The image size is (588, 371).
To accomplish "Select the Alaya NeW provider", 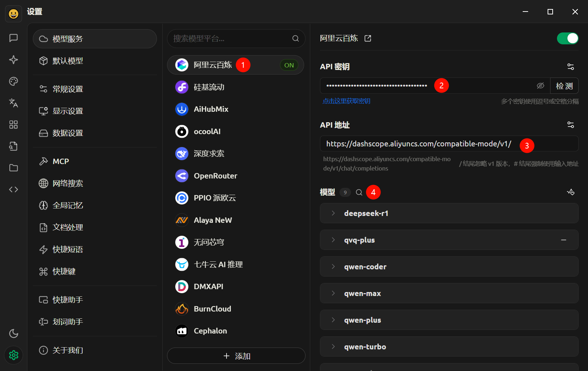I will click(235, 220).
